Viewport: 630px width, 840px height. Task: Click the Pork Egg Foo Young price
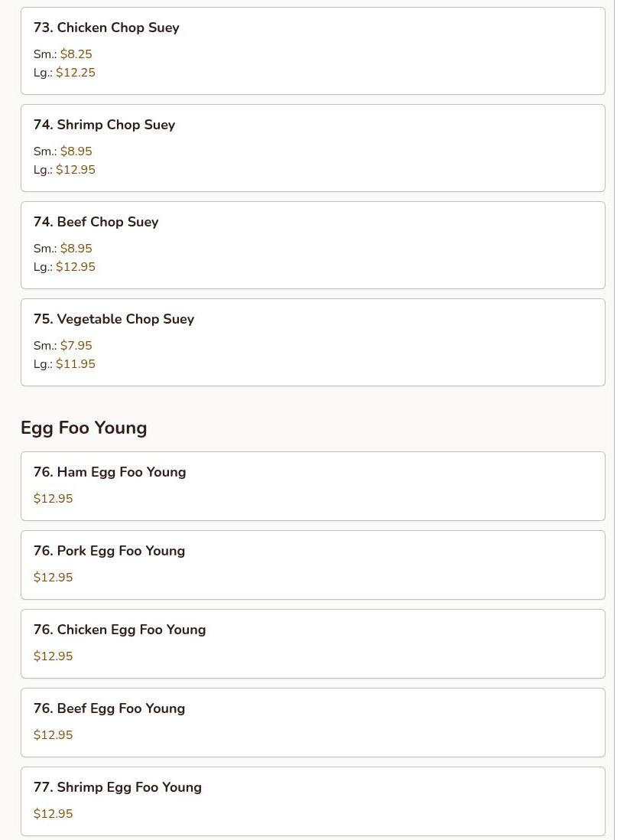54,578
